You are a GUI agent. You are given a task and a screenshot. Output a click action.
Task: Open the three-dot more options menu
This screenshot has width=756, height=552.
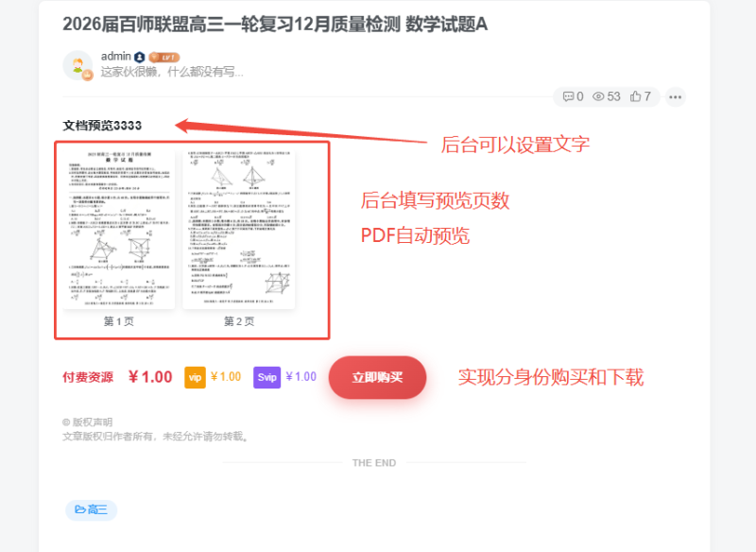click(675, 97)
